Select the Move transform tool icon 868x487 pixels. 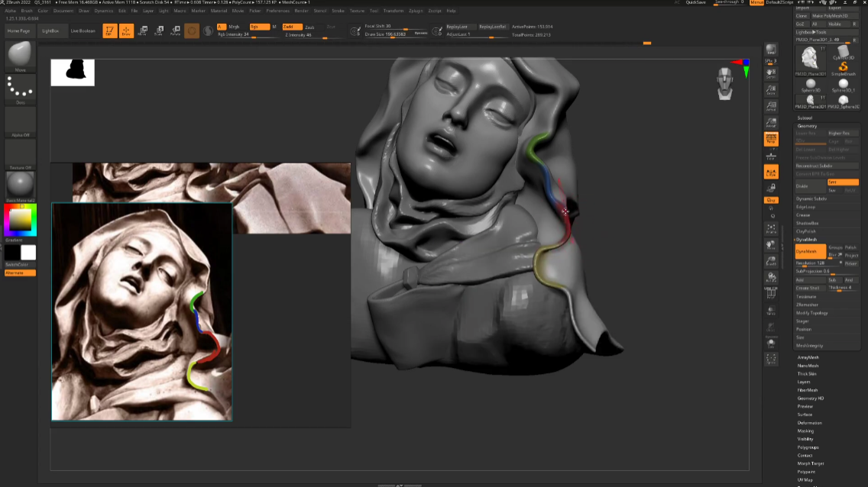[x=143, y=31]
